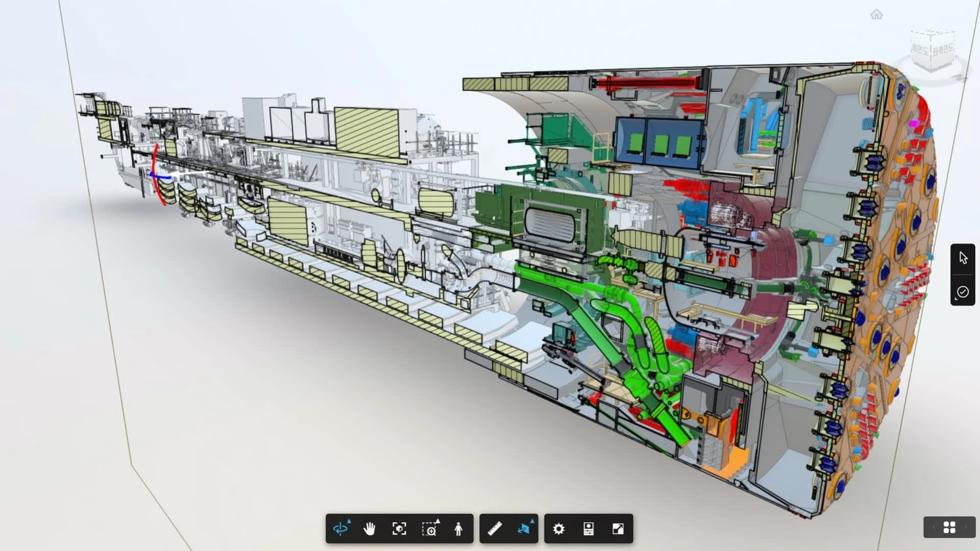The height and width of the screenshot is (551, 980).
Task: Expand the Orbit tool options arrow
Action: (349, 521)
